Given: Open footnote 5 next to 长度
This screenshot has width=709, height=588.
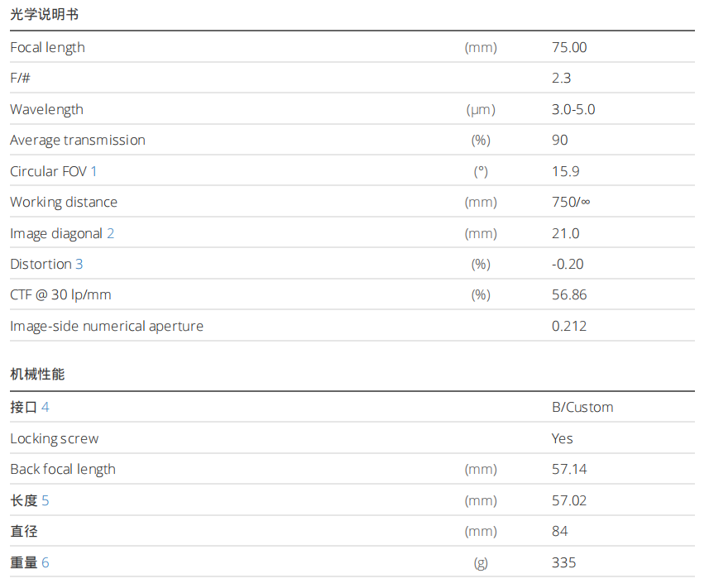Looking at the screenshot, I should click(46, 500).
